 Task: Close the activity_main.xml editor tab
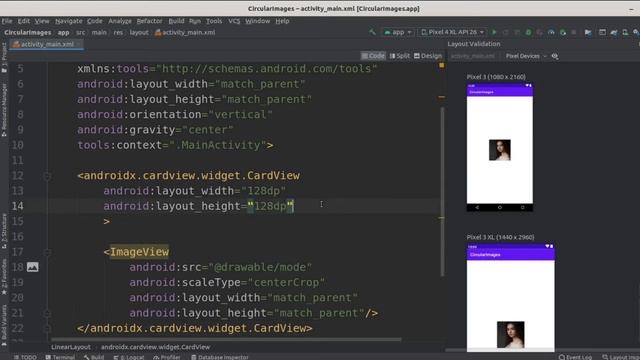tap(79, 44)
